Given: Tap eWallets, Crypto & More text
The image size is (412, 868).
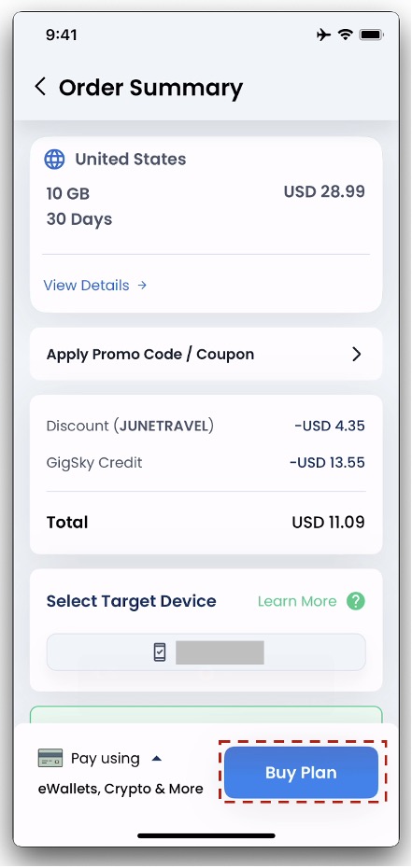Looking at the screenshot, I should click(x=121, y=789).
